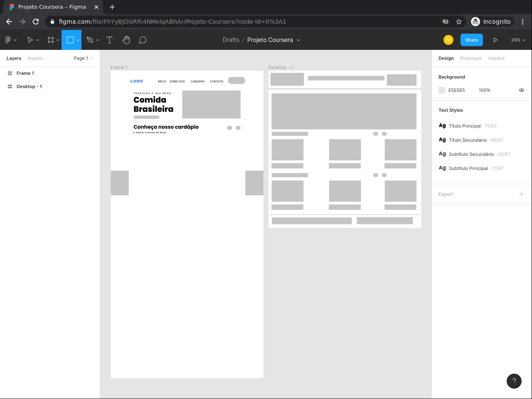Click the CONTATO nav text in Frame 1
This screenshot has height=399, width=532.
(217, 81)
